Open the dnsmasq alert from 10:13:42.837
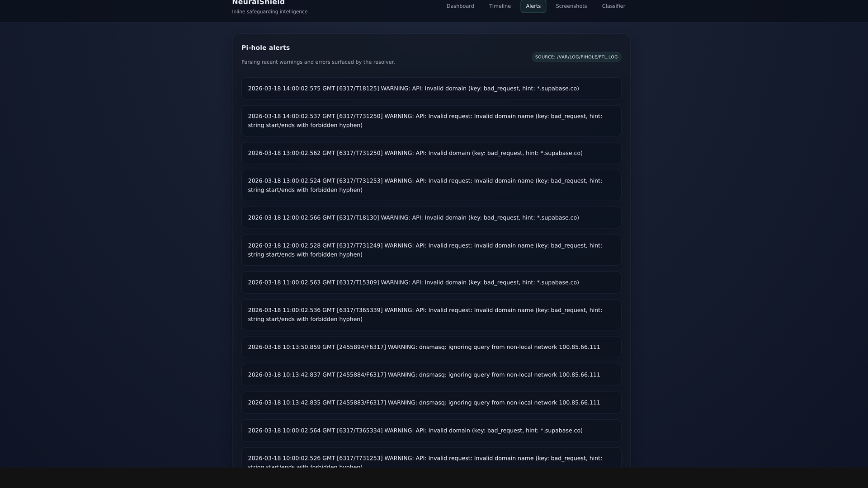868x488 pixels. [x=431, y=375]
